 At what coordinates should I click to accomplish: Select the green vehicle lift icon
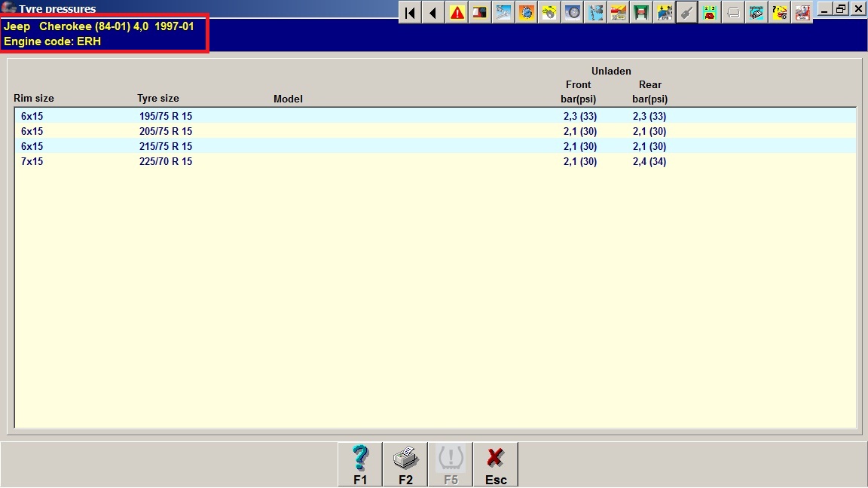click(x=641, y=12)
